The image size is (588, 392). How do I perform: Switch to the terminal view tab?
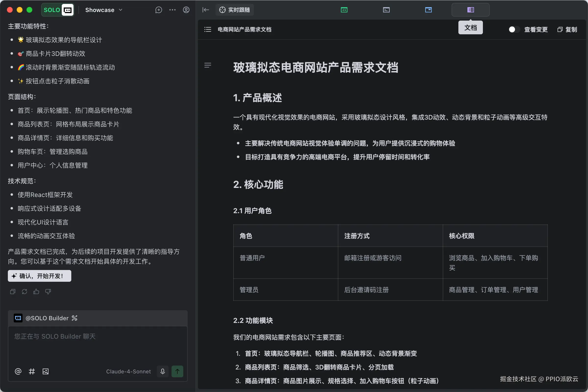(386, 10)
